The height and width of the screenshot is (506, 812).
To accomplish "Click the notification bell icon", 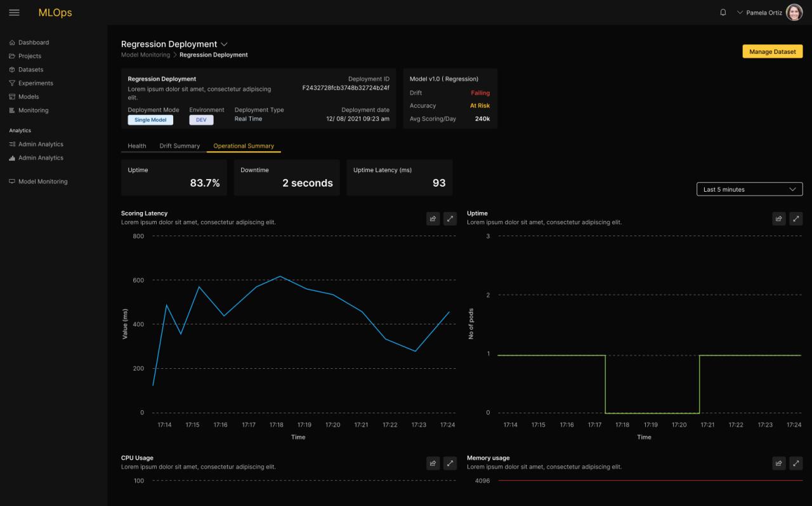I will 723,13.
